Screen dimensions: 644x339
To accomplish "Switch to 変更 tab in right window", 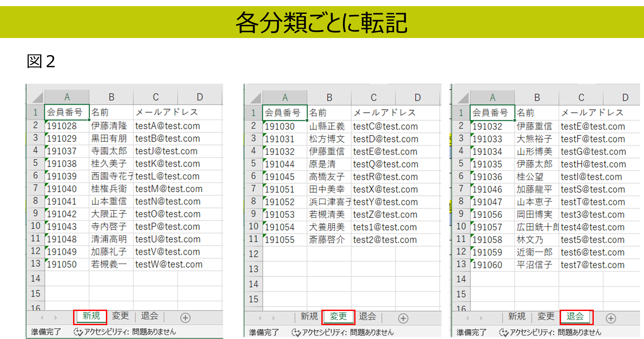I will pos(546,316).
